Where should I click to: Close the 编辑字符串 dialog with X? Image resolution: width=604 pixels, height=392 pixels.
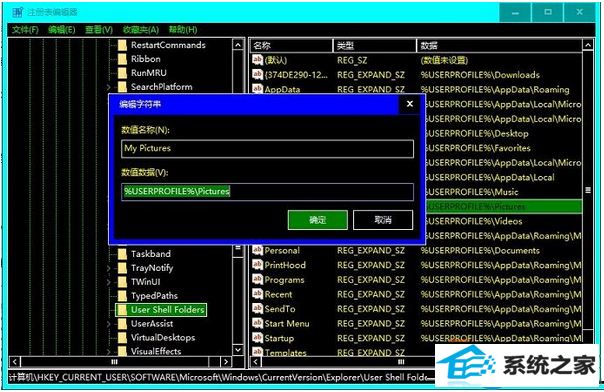410,104
